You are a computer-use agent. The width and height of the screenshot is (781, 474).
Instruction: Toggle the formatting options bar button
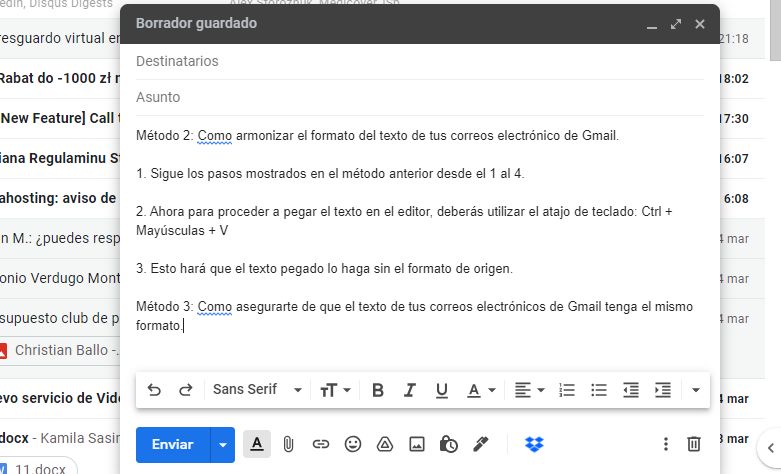coord(257,444)
